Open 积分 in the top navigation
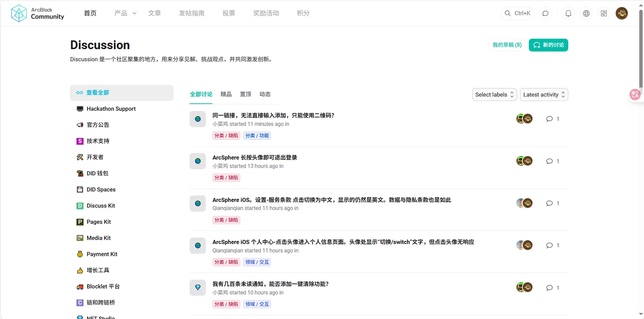This screenshot has width=644, height=319. (x=303, y=13)
